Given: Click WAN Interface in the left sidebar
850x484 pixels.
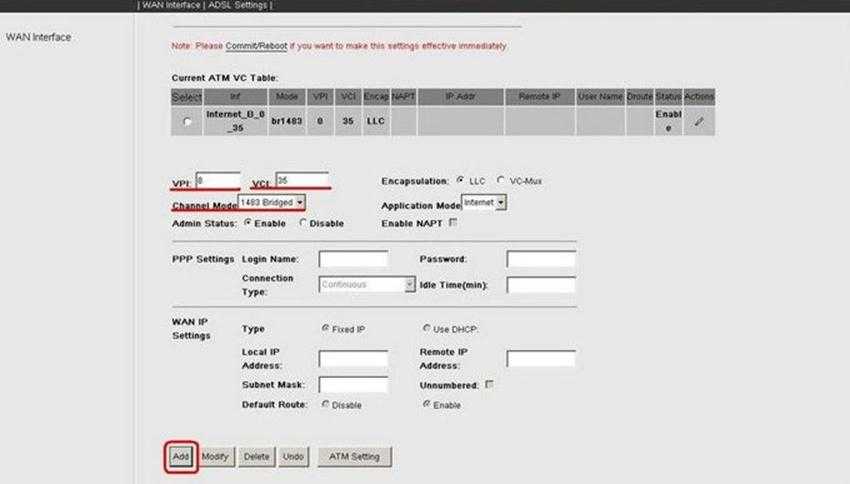Looking at the screenshot, I should (38, 38).
